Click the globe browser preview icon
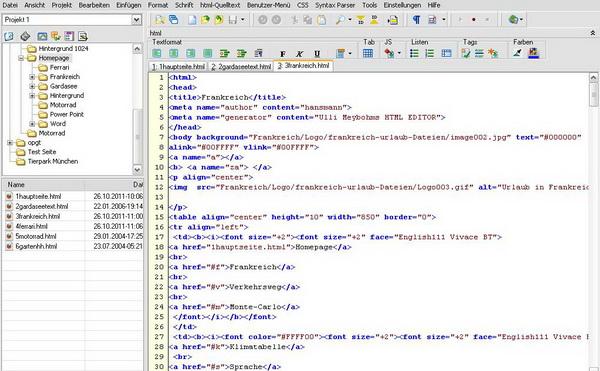The width and height of the screenshot is (600, 371). 513,20
